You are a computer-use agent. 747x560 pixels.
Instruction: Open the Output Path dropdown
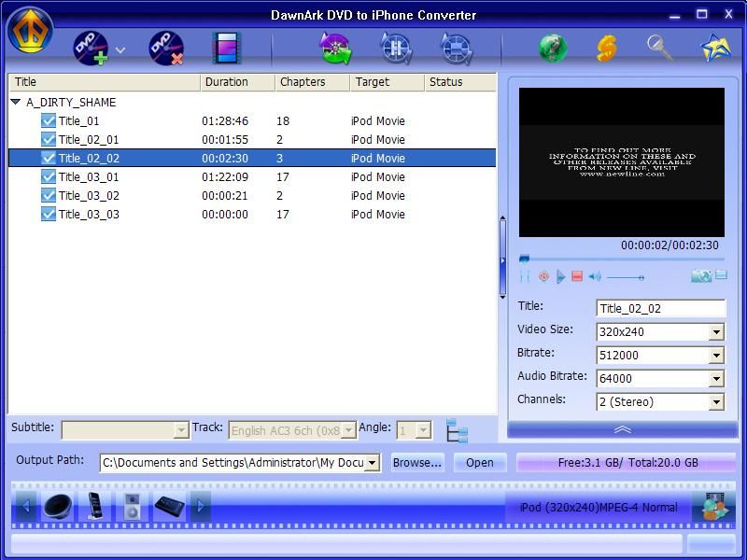click(x=372, y=462)
